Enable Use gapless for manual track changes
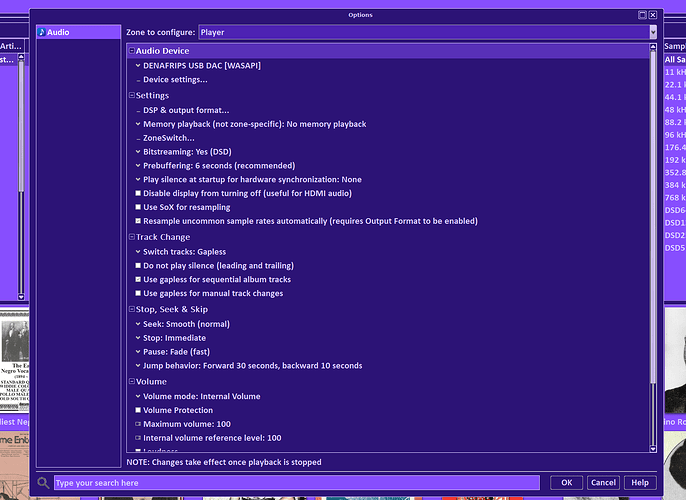Image resolution: width=686 pixels, height=500 pixels. (x=138, y=293)
